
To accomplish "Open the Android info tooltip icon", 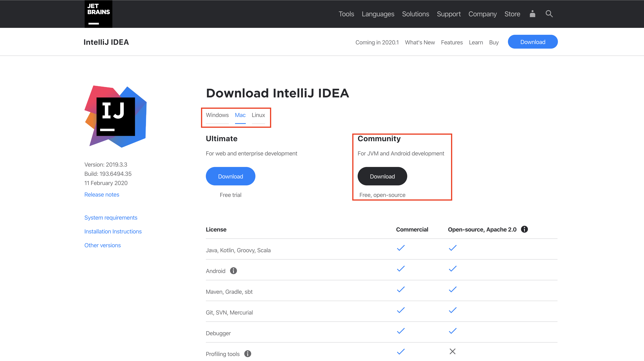I will coord(233,271).
